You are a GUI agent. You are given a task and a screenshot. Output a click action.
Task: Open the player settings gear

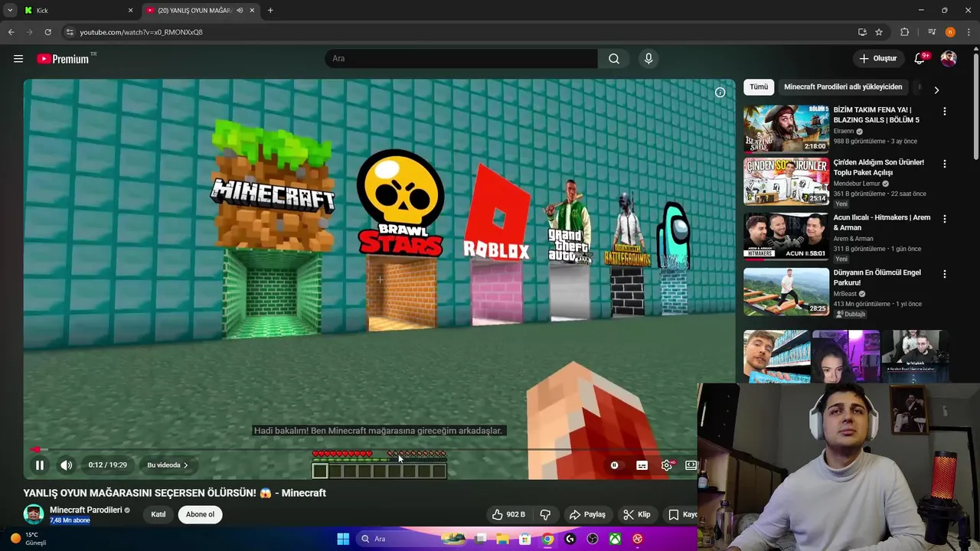click(x=667, y=465)
